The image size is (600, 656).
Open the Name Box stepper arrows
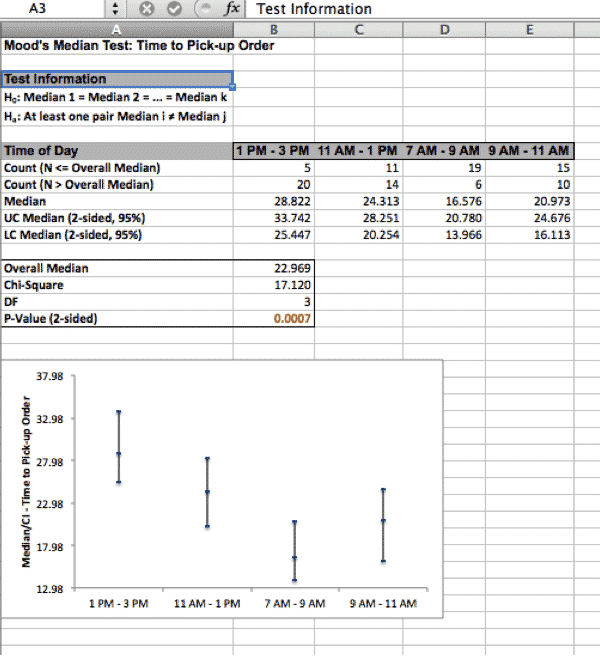pyautogui.click(x=115, y=8)
